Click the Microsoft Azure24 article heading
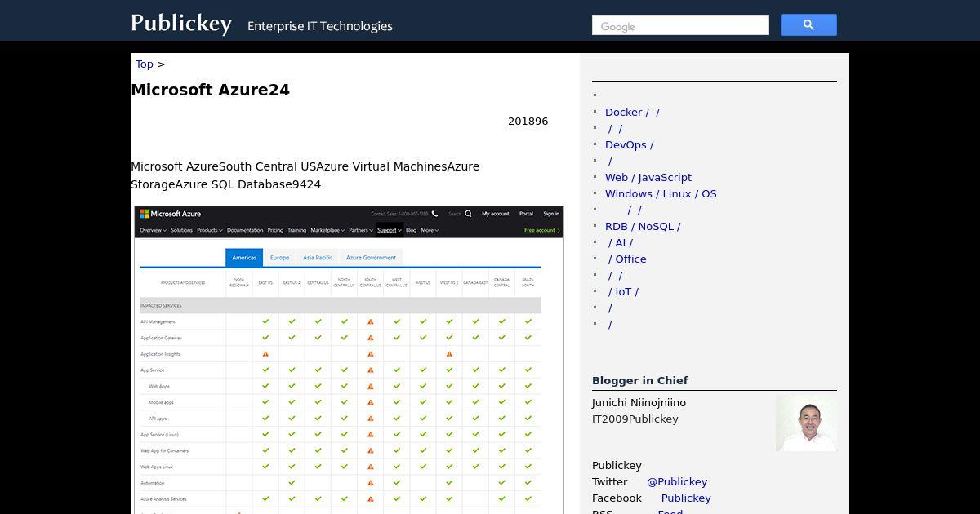980x514 pixels. click(x=211, y=90)
